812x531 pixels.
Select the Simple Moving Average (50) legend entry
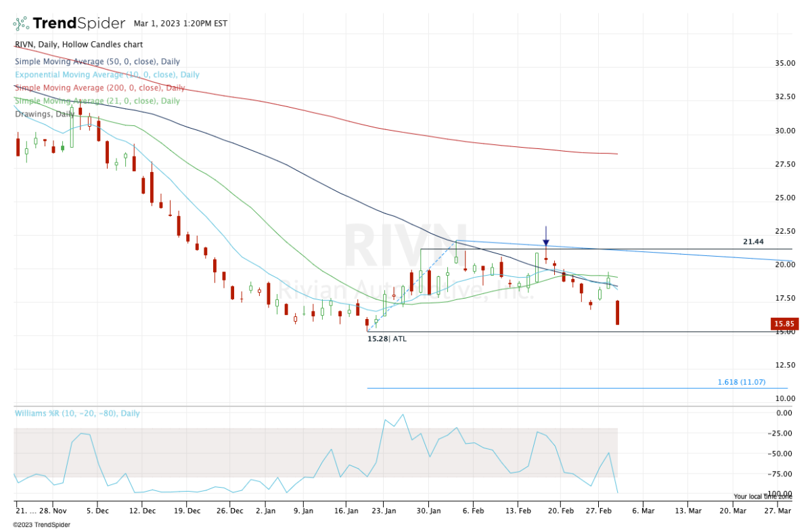click(x=97, y=62)
